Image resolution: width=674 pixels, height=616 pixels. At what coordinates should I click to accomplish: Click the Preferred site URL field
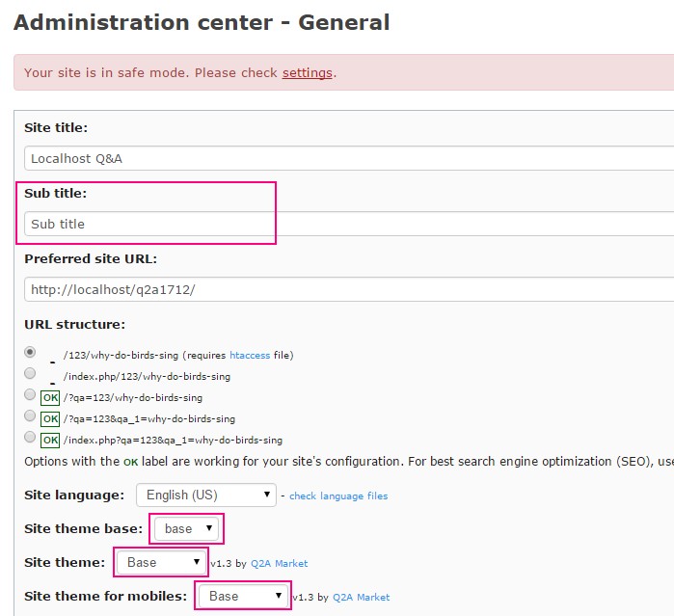(x=347, y=290)
